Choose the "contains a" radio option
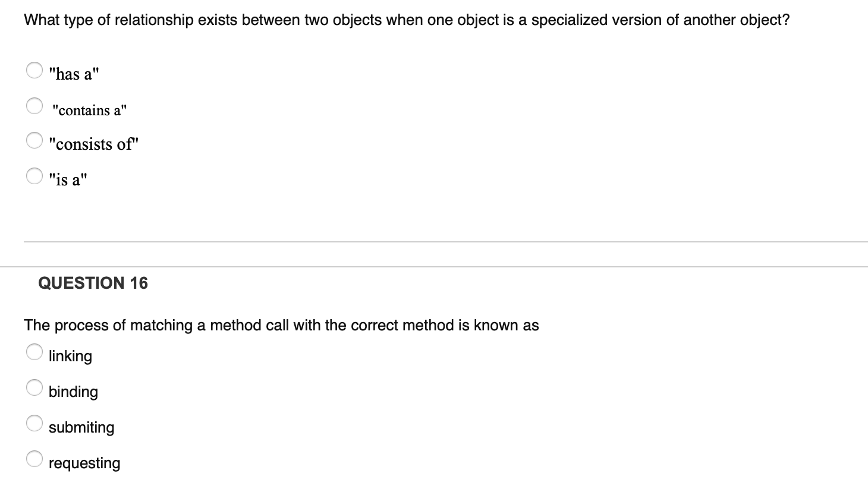 click(x=34, y=106)
